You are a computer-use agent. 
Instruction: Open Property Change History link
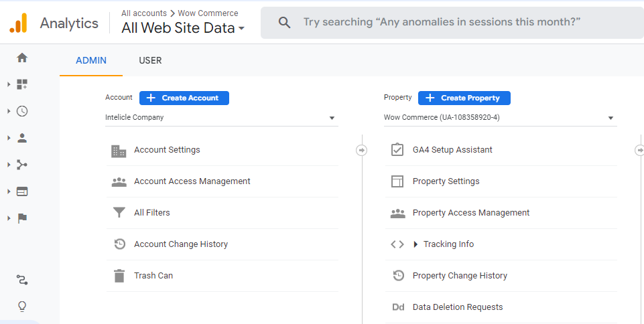460,276
